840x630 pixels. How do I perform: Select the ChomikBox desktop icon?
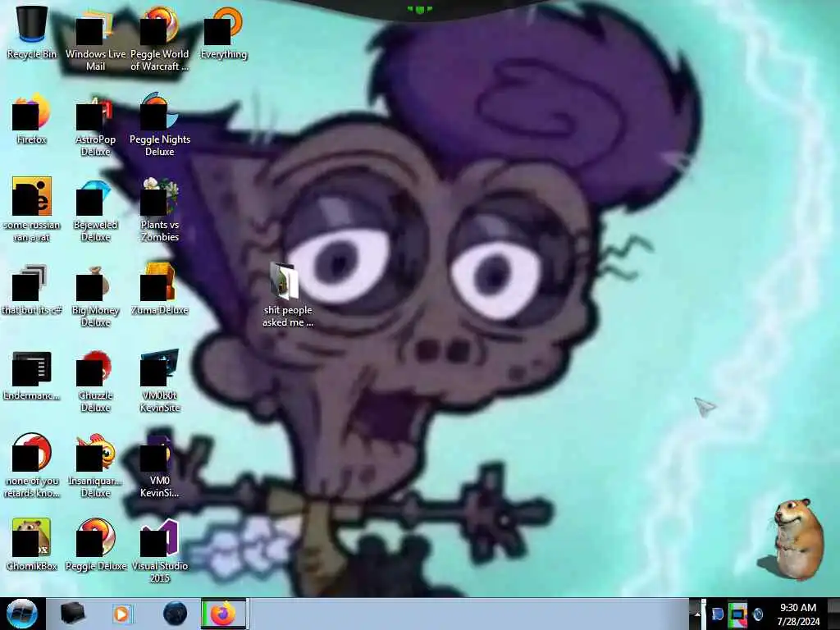click(32, 545)
